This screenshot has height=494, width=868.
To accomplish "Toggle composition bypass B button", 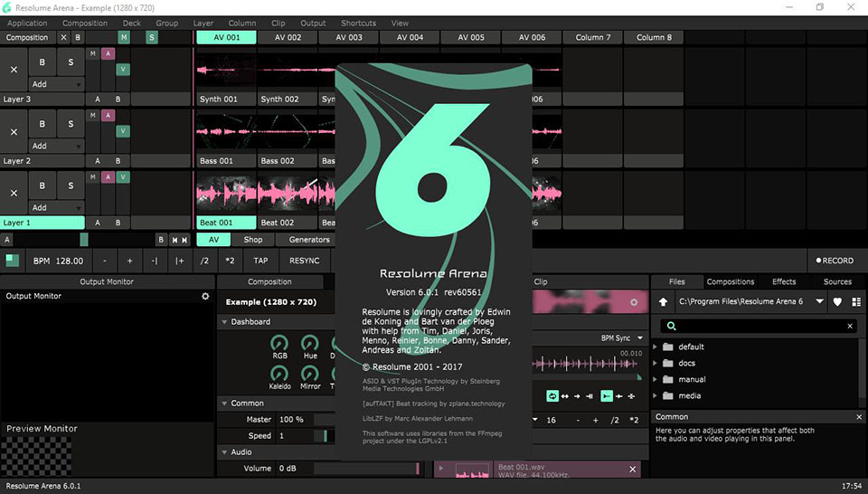I will click(x=78, y=38).
